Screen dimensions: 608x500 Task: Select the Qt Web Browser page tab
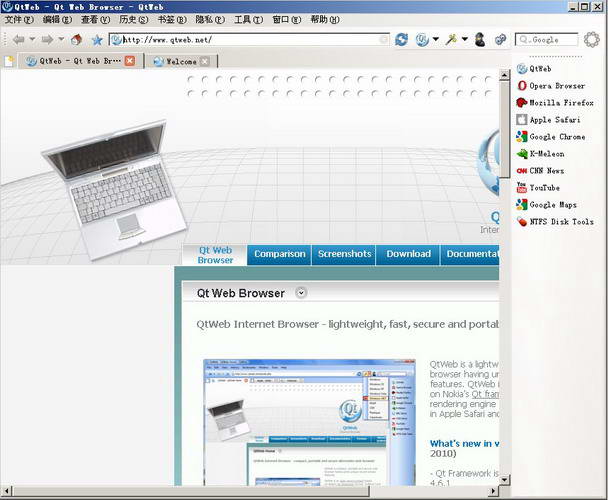click(x=215, y=255)
